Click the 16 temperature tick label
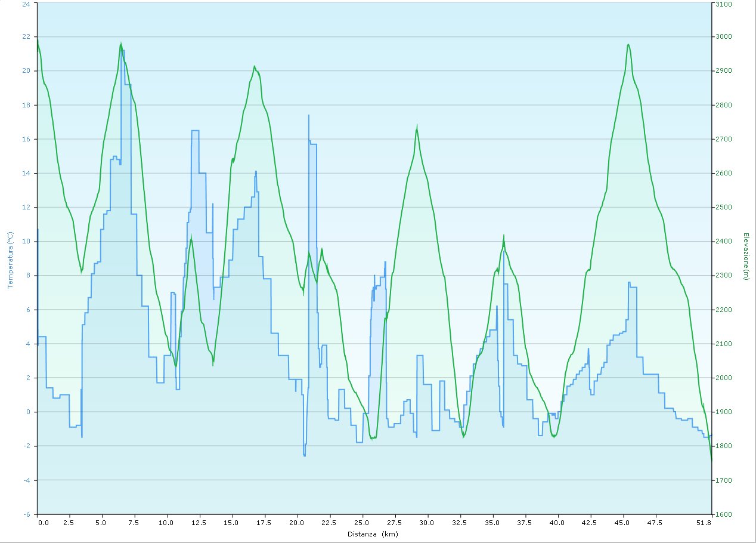Viewport: 756px width, 543px height. pyautogui.click(x=26, y=139)
